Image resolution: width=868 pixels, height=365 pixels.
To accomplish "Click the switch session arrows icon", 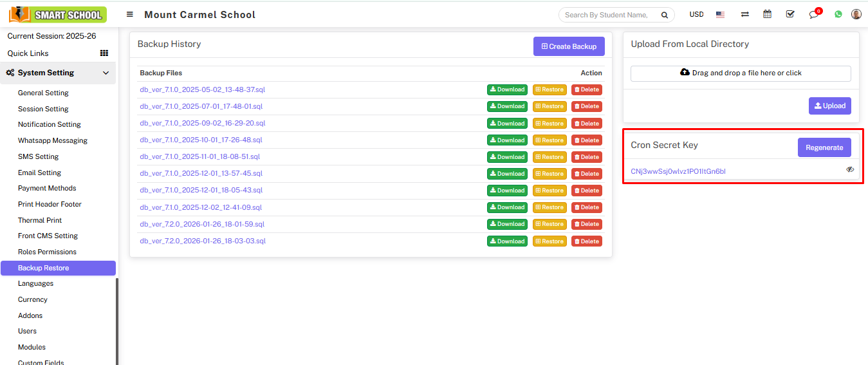I will click(744, 14).
